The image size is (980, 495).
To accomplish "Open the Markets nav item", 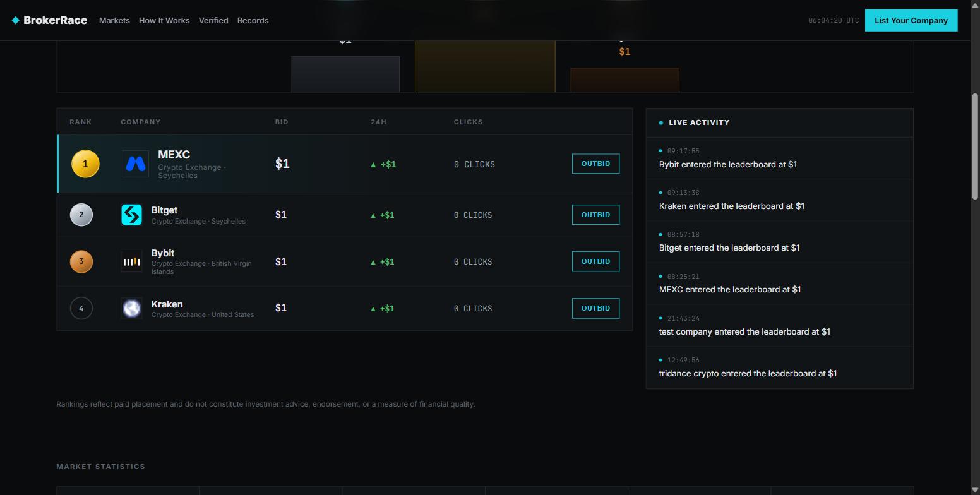I will (x=114, y=20).
